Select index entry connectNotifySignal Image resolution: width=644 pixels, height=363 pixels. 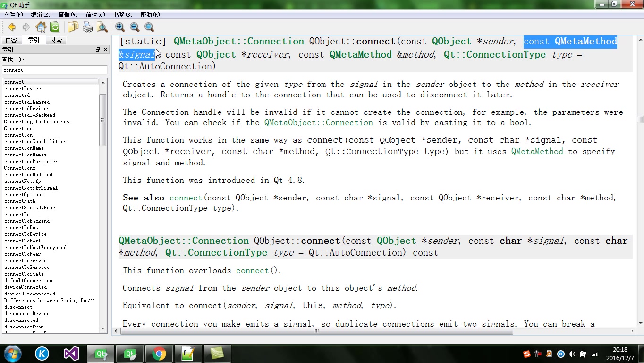[x=31, y=188]
